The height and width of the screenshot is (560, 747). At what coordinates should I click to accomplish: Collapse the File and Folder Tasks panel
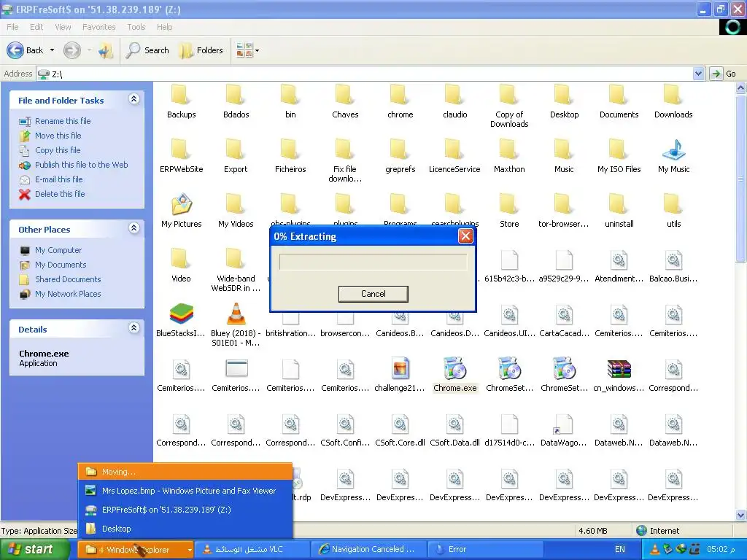pyautogui.click(x=134, y=99)
